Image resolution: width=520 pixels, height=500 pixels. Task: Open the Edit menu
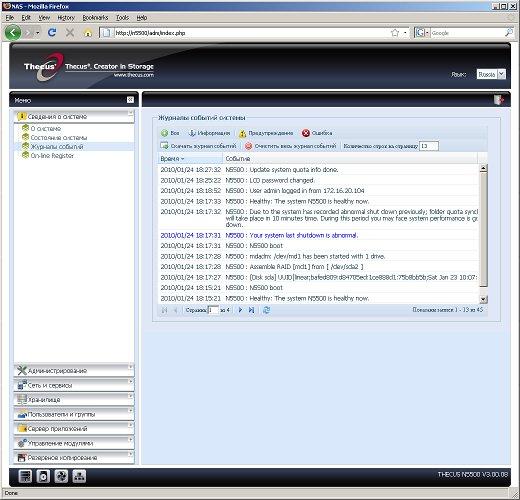pyautogui.click(x=26, y=18)
